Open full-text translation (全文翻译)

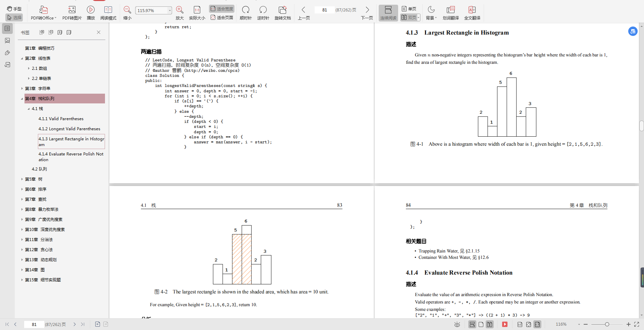[472, 13]
